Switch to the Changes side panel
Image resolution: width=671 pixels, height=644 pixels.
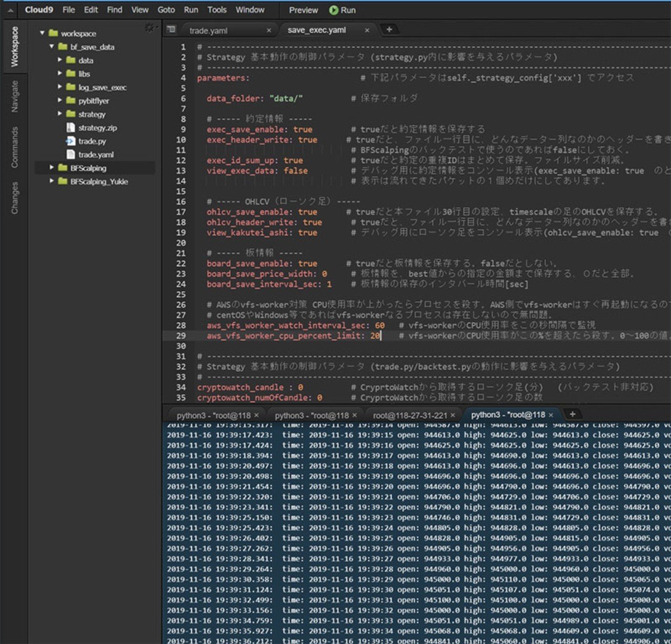[x=14, y=198]
